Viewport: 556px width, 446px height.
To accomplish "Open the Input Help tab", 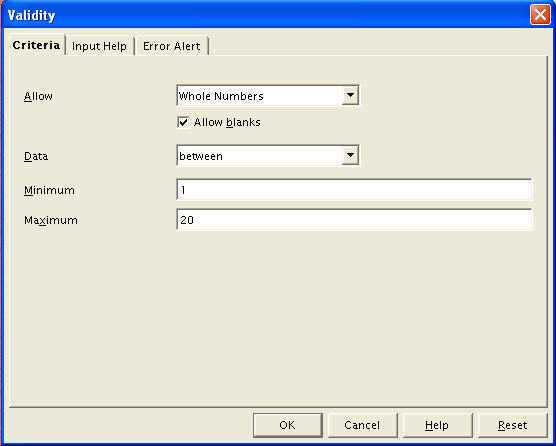I will click(x=99, y=46).
